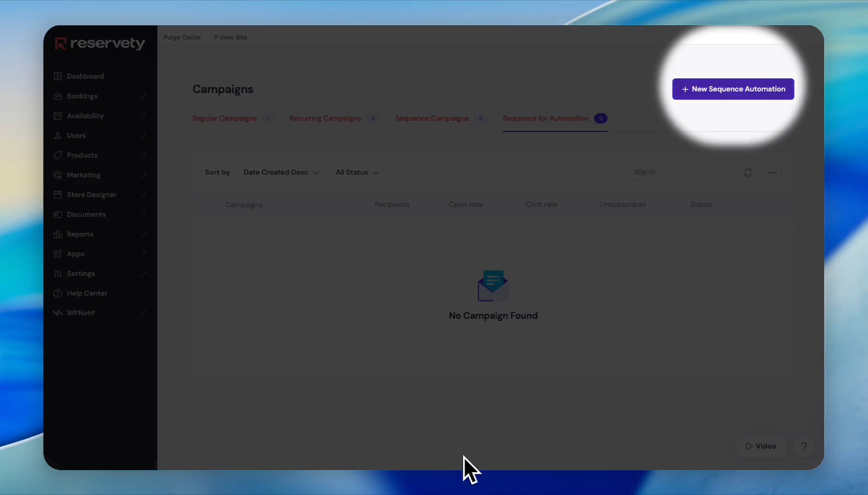This screenshot has width=868, height=495.
Task: Expand the Reports submenu chevron
Action: point(143,234)
